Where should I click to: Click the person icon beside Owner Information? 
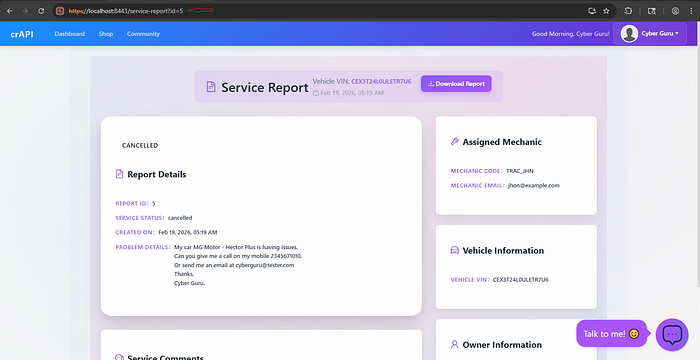[454, 344]
